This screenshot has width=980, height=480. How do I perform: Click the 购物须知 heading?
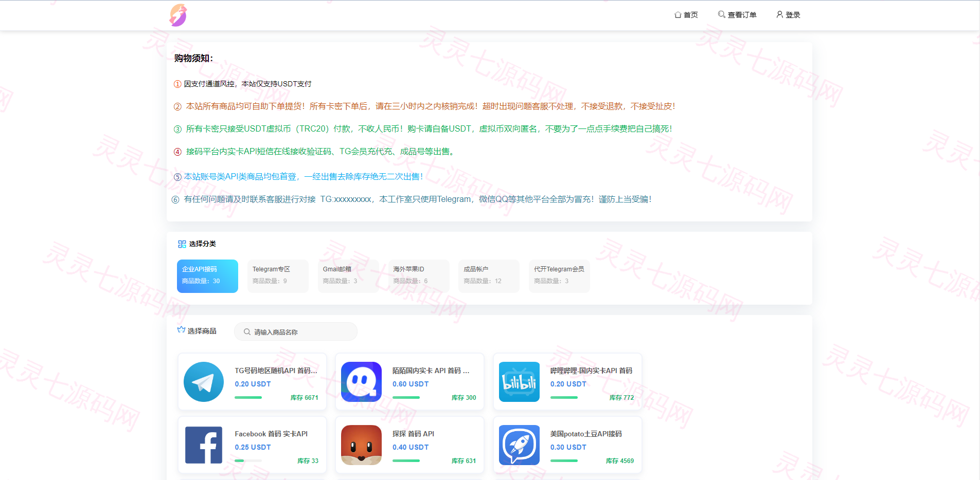pyautogui.click(x=193, y=58)
